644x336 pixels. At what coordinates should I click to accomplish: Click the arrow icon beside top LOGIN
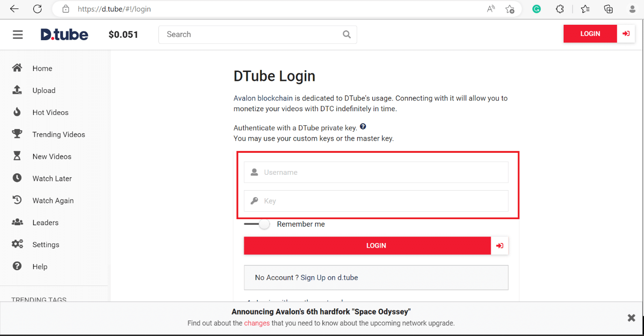pyautogui.click(x=626, y=34)
